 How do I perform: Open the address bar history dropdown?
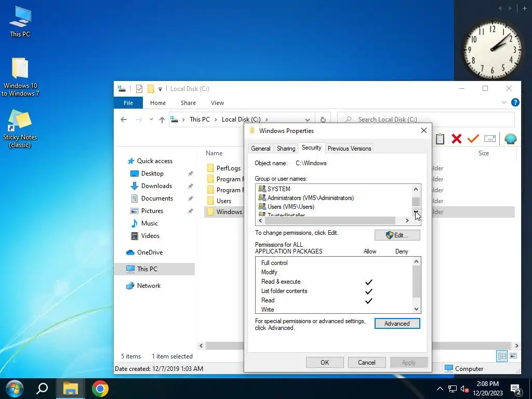point(308,119)
